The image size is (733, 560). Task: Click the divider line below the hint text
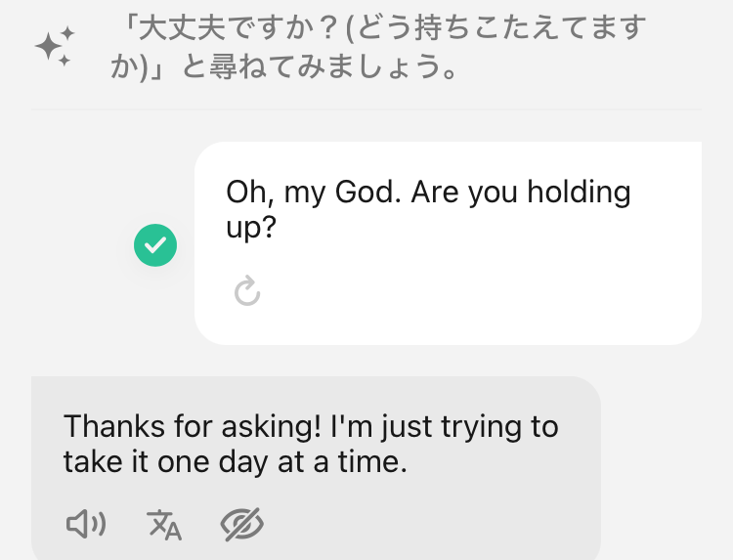[x=381, y=109]
